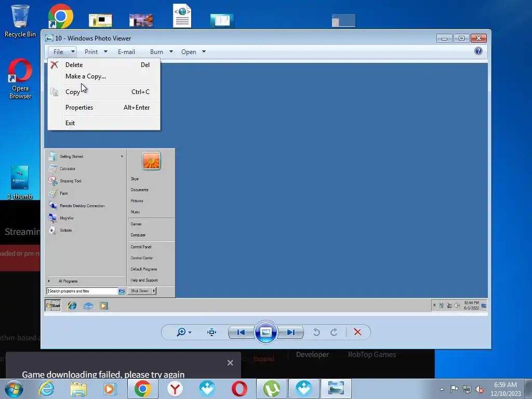
Task: Fit image to window with actual size button
Action: tap(212, 332)
